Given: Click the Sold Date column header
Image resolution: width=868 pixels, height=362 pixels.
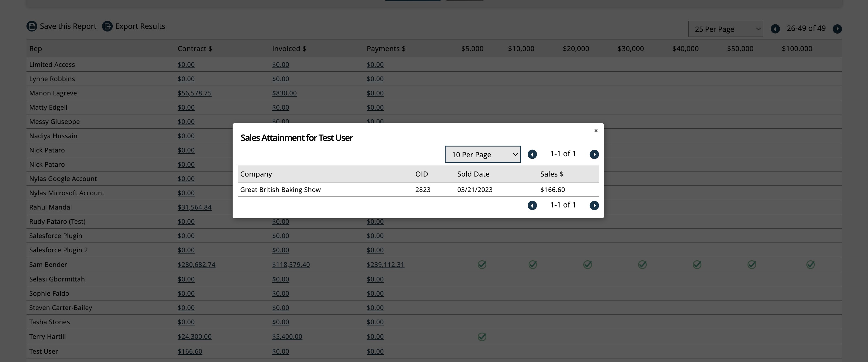Looking at the screenshot, I should pyautogui.click(x=473, y=174).
